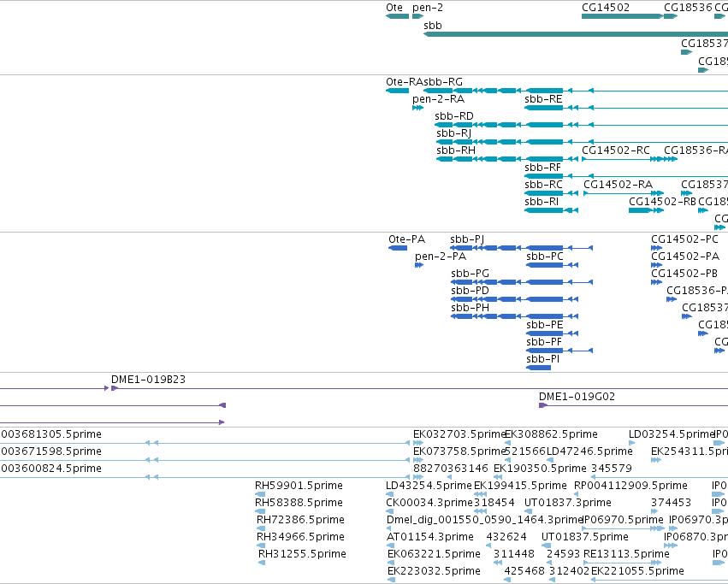Select the UT01837.3prime EST label

pos(568,503)
